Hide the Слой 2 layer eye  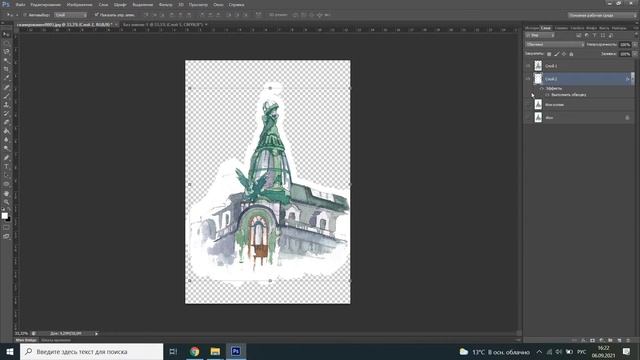coord(528,79)
